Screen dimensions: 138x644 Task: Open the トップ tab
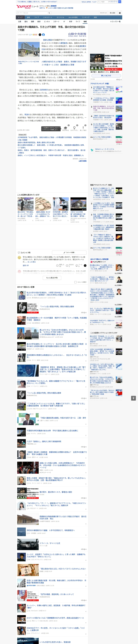(20, 17)
